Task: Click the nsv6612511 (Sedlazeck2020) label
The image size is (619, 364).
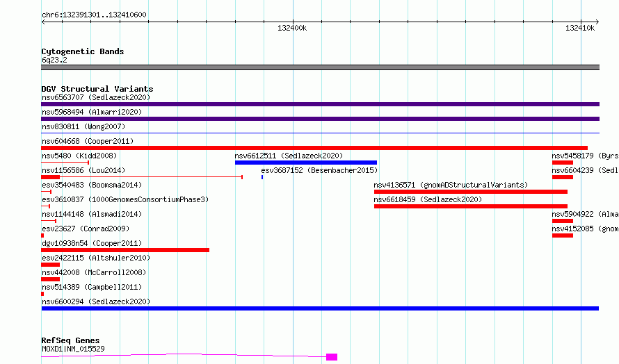Action: (289, 156)
